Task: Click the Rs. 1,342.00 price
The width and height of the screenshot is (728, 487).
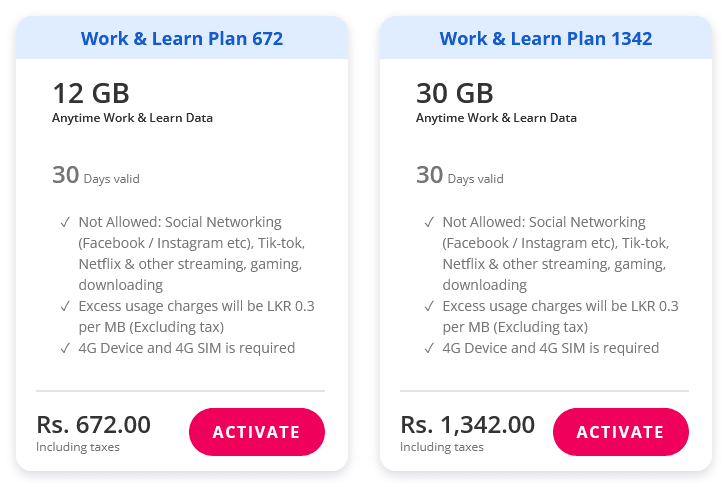Action: click(468, 424)
